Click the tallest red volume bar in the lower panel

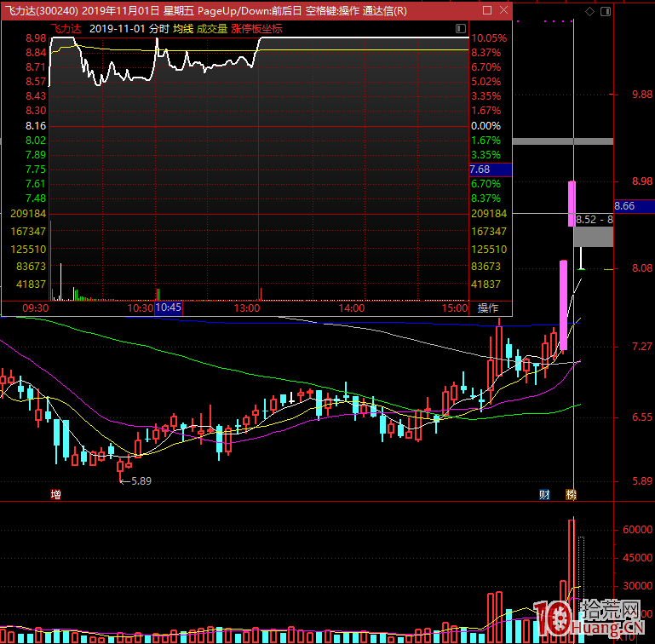pyautogui.click(x=572, y=581)
